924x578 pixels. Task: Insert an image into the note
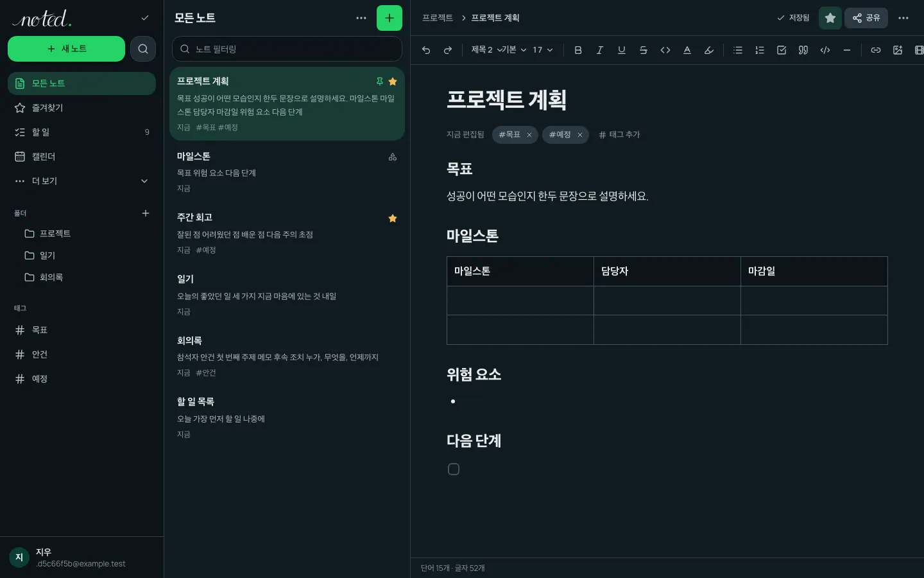(898, 50)
